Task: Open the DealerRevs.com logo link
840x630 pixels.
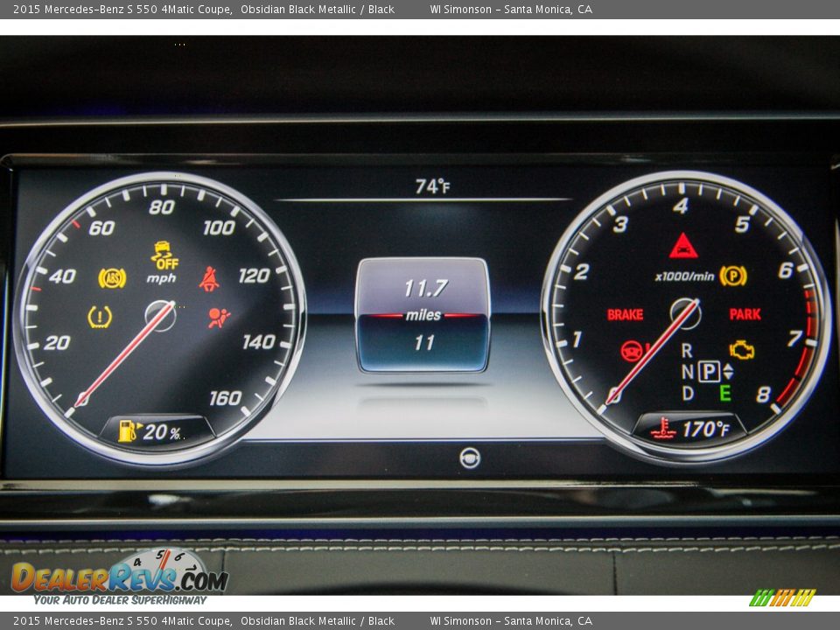Action: 119,577
